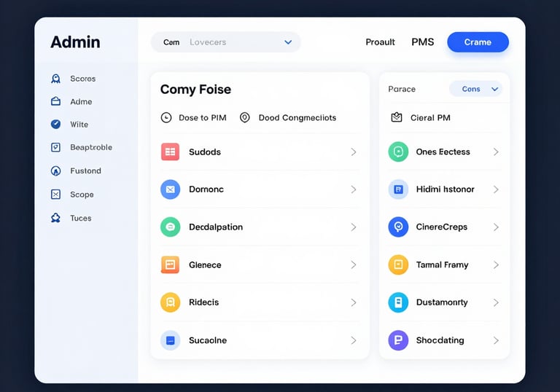Click the blue Dornonc mail icon

(x=171, y=189)
